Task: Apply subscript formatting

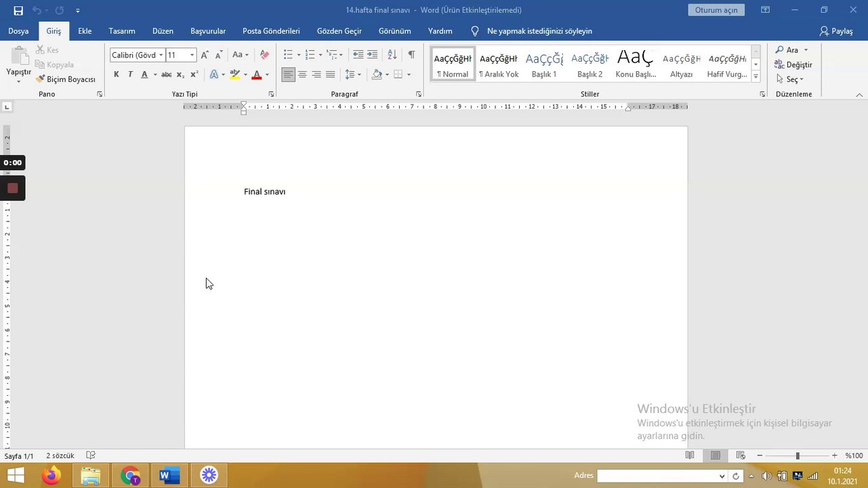Action: tap(181, 75)
